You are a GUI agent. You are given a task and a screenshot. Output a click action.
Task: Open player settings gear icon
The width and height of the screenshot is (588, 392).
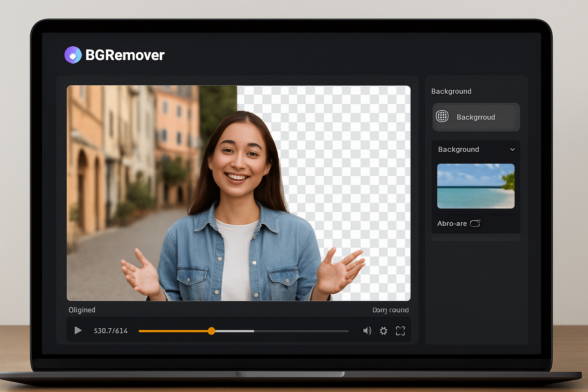384,331
